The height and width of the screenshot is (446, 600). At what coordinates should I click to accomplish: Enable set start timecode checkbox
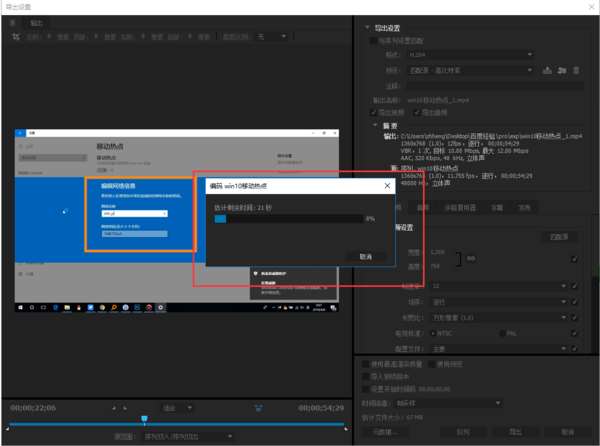click(x=366, y=389)
